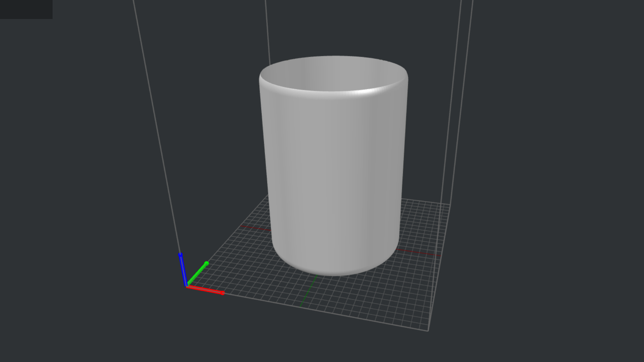
Task: Click the collapsed panel at top left
Action: 26,9
